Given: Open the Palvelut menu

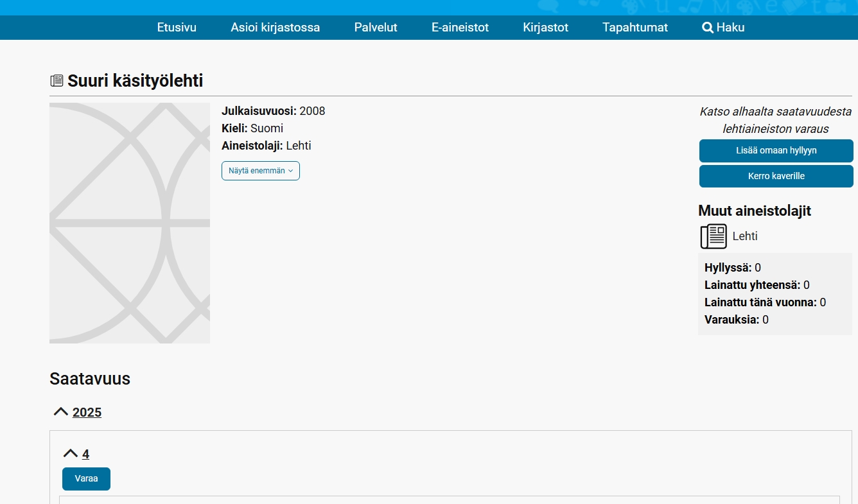Looking at the screenshot, I should pos(376,28).
